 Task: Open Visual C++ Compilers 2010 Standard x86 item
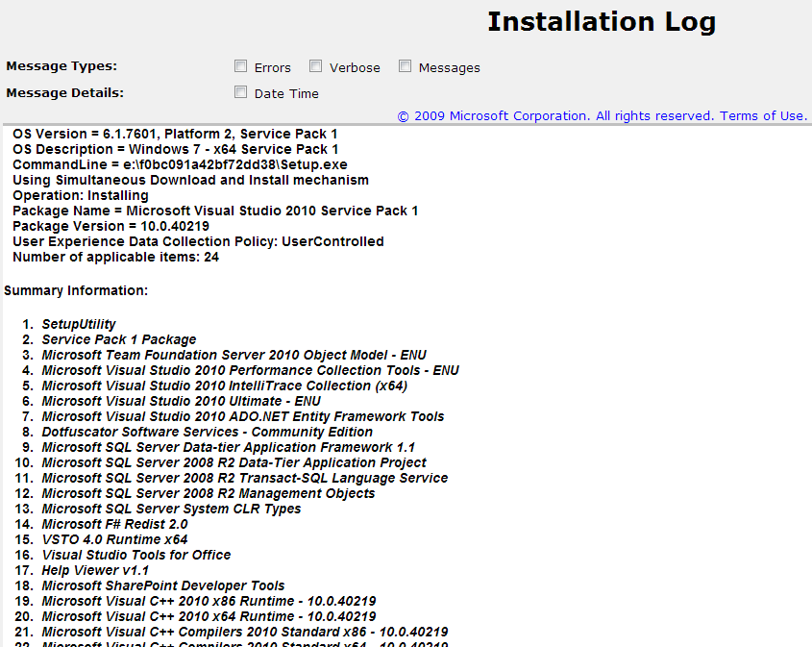245,633
